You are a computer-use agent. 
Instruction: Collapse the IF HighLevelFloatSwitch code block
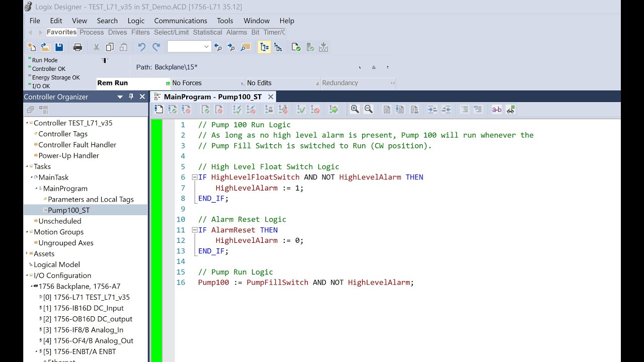coord(195,177)
